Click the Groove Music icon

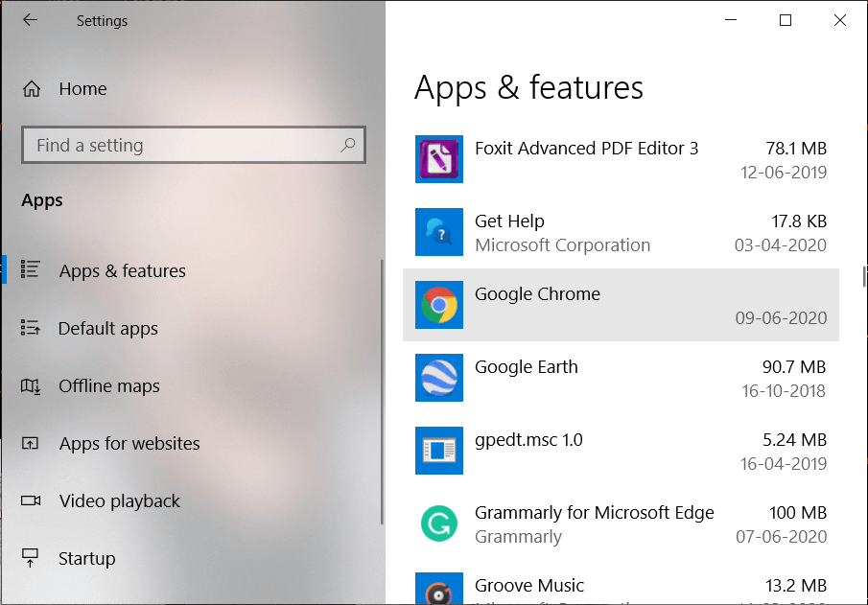[x=438, y=588]
